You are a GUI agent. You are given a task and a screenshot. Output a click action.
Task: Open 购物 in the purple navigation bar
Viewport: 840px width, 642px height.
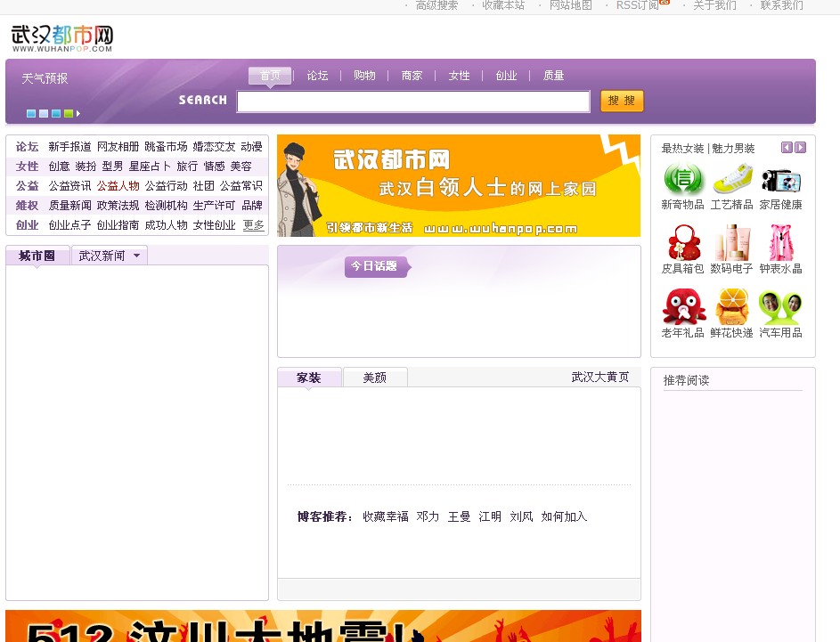[364, 76]
